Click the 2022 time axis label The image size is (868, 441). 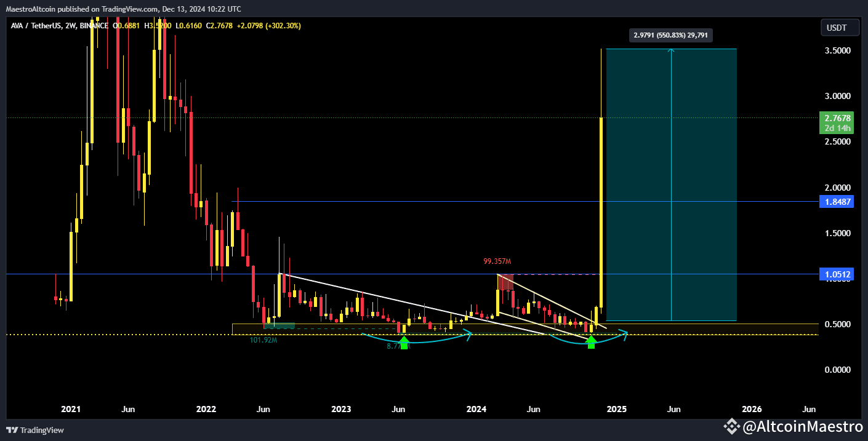[206, 409]
